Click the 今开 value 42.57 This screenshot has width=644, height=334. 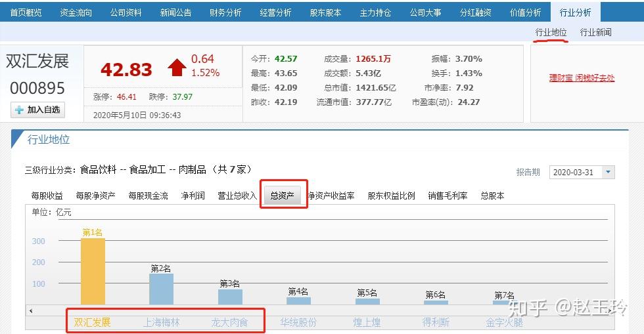point(286,59)
